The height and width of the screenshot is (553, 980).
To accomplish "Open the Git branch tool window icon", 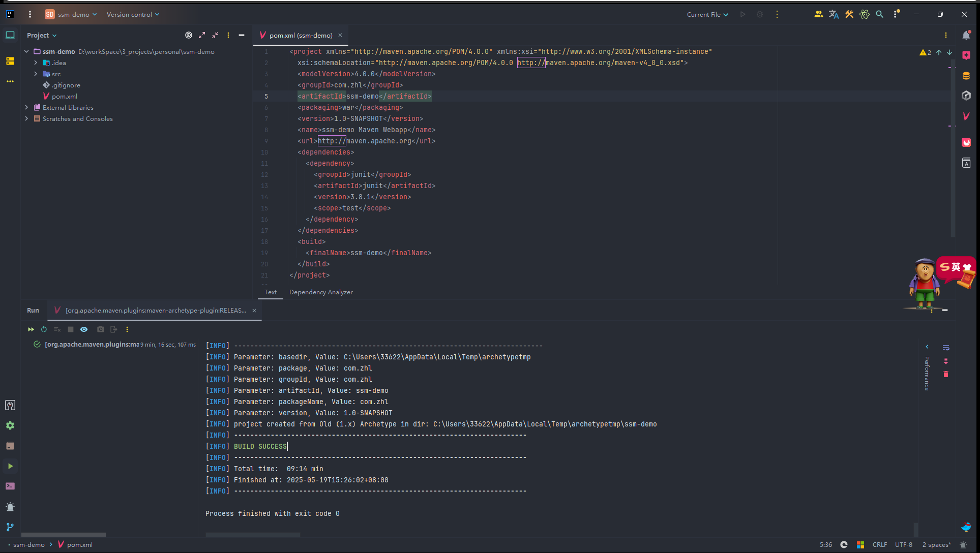I will click(x=10, y=527).
